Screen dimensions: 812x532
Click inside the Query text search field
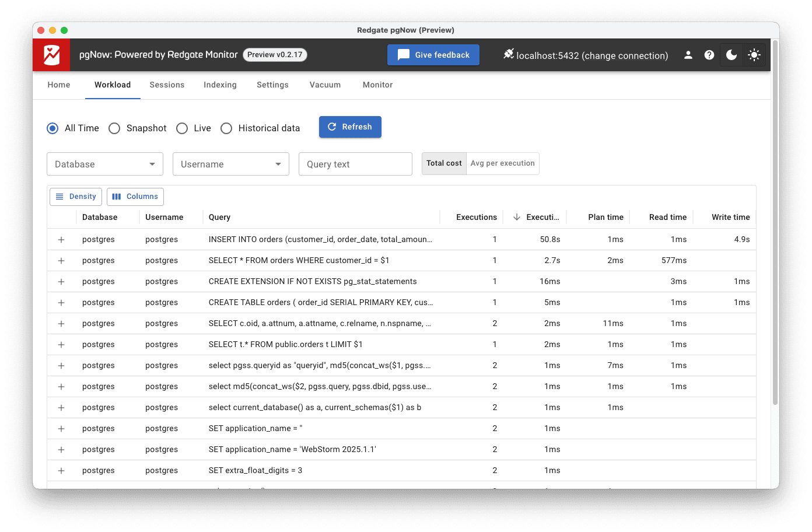pos(355,164)
